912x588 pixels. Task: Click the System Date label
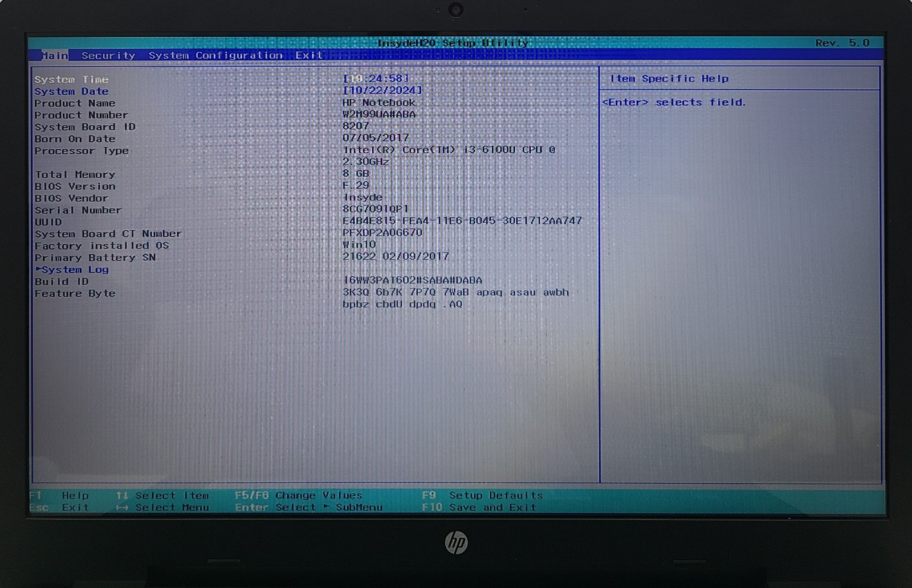pos(71,91)
